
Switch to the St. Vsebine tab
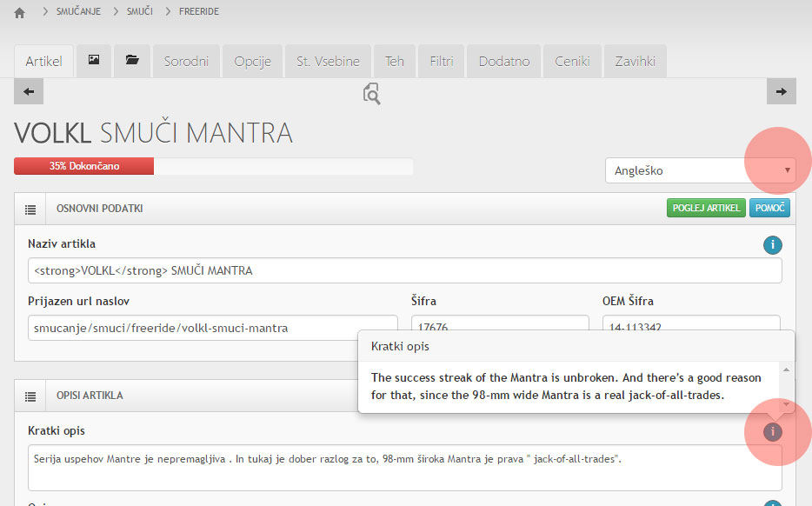pos(328,61)
